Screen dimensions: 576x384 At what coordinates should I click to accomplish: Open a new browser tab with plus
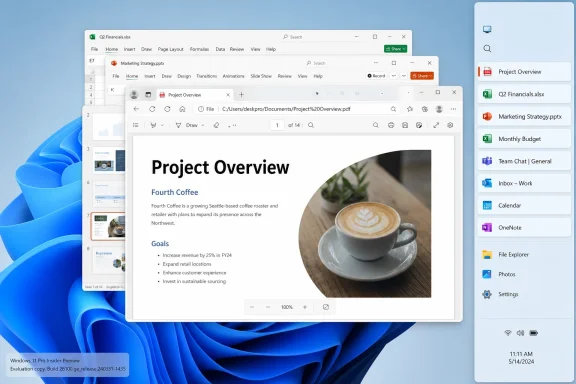(x=241, y=95)
